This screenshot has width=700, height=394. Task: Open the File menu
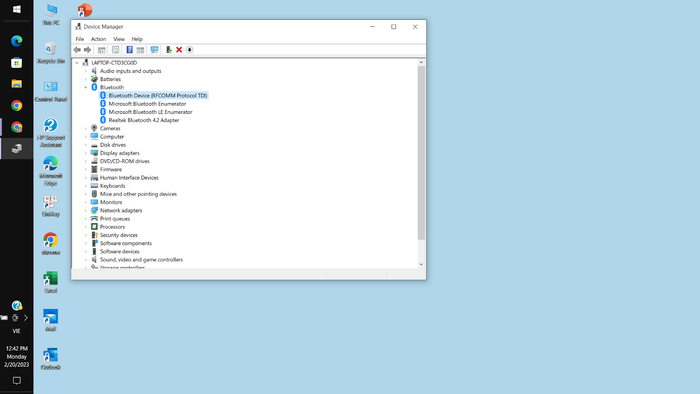coord(79,39)
